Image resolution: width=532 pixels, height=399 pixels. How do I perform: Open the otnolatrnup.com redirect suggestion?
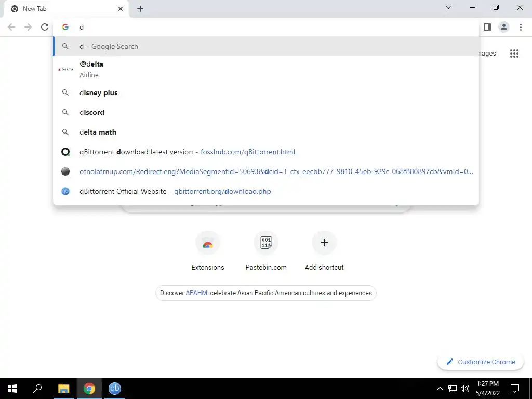point(266,171)
